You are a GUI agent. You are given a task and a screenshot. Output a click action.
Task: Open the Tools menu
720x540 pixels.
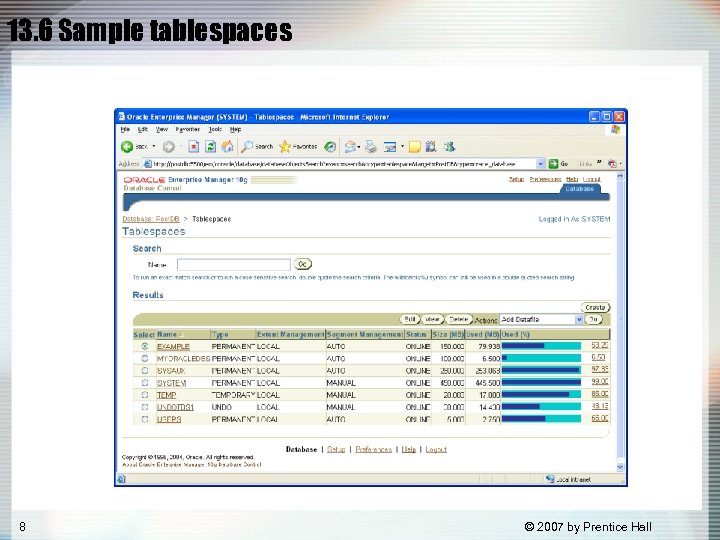tap(215, 129)
